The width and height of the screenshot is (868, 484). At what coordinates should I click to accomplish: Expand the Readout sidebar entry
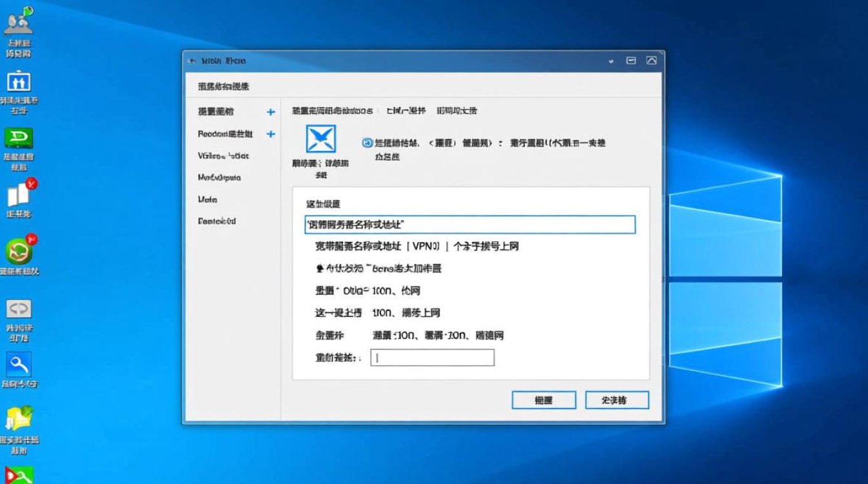point(271,134)
